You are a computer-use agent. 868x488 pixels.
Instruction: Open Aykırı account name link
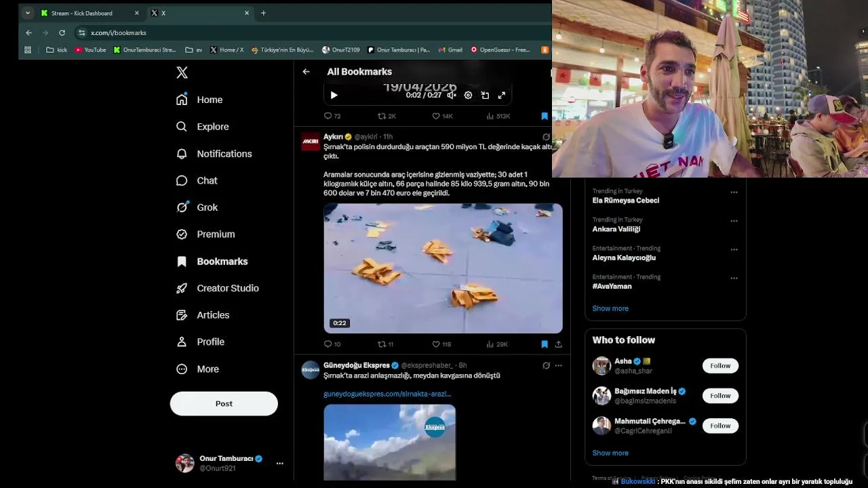pos(333,137)
